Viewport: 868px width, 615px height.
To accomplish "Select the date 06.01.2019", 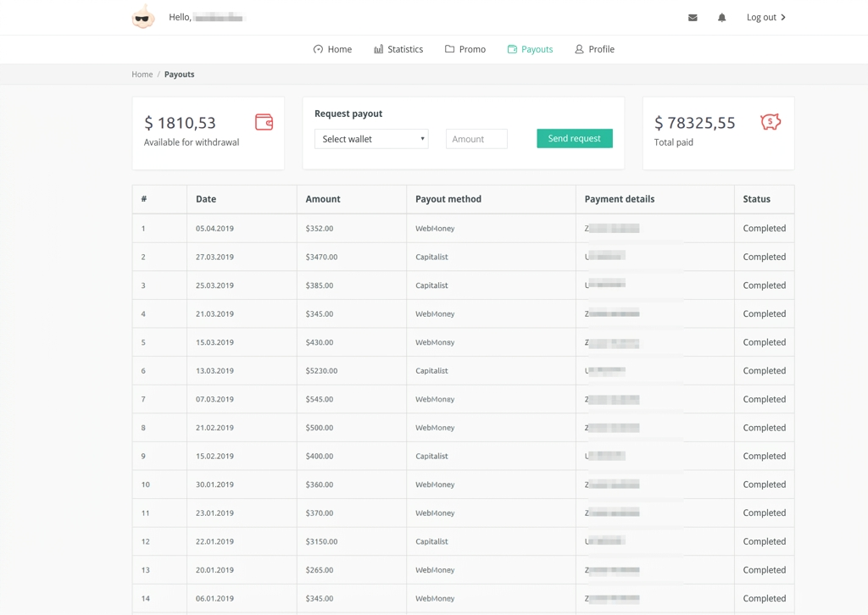I will [214, 598].
